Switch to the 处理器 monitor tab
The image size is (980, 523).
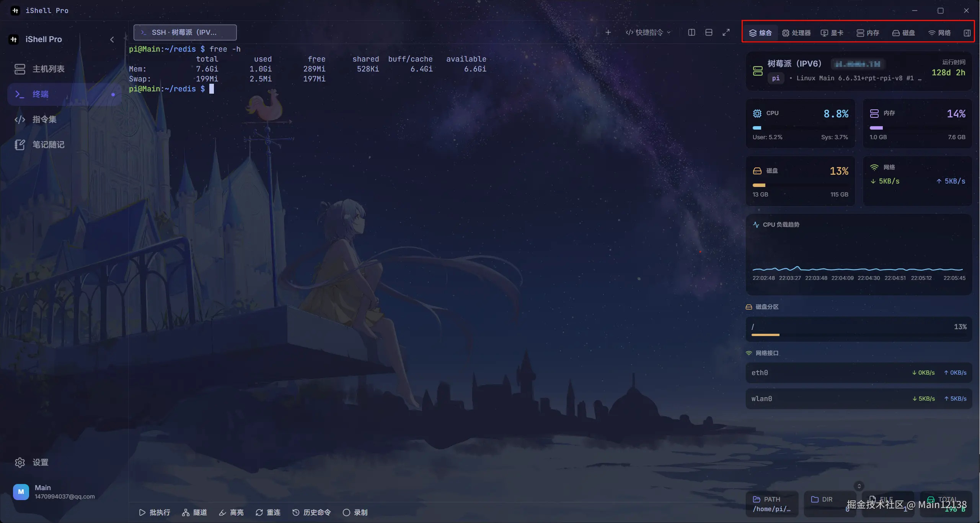(x=796, y=33)
